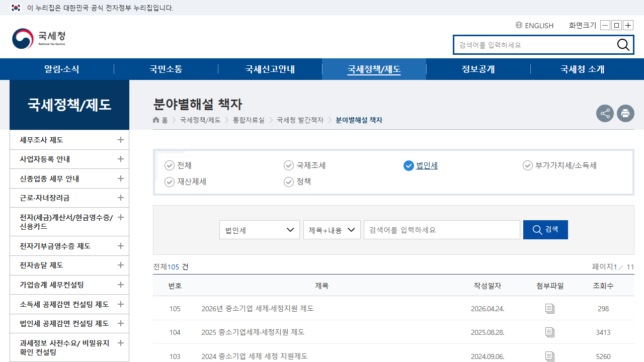Go to 국세정책/제도 breadcrumb link
Image resolution: width=644 pixels, height=362 pixels.
tap(200, 120)
